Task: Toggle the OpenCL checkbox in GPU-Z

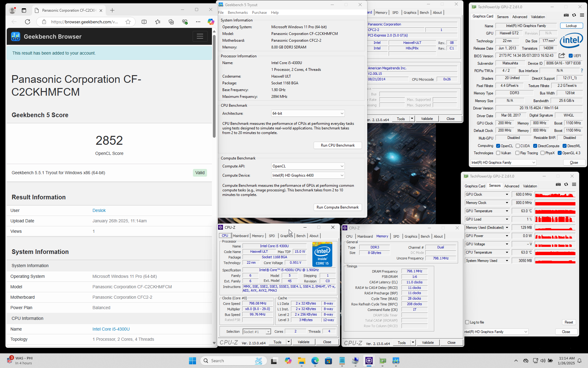Action: coord(498,146)
